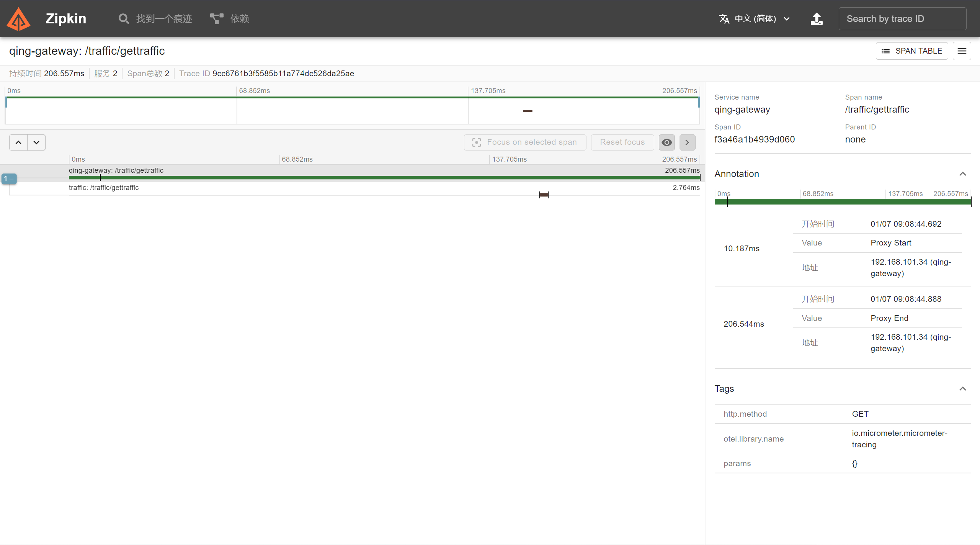Open the 依赖 dependencies page
This screenshot has width=980, height=545.
tap(239, 19)
